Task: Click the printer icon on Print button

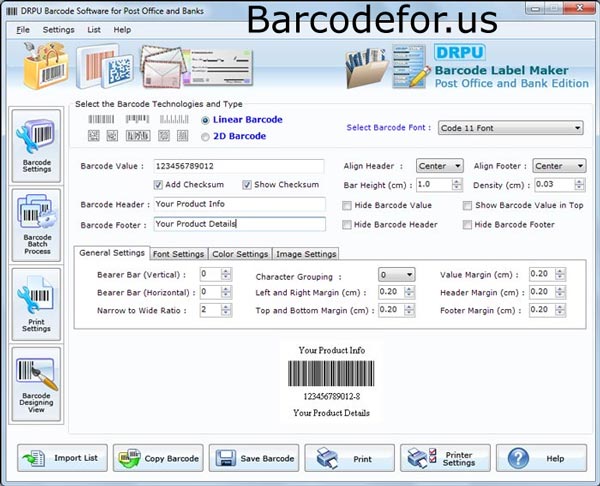Action: [x=327, y=458]
